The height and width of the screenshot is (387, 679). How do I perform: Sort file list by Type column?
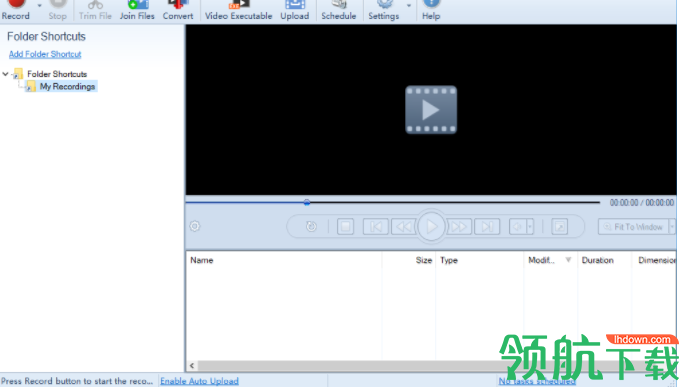[x=479, y=260]
